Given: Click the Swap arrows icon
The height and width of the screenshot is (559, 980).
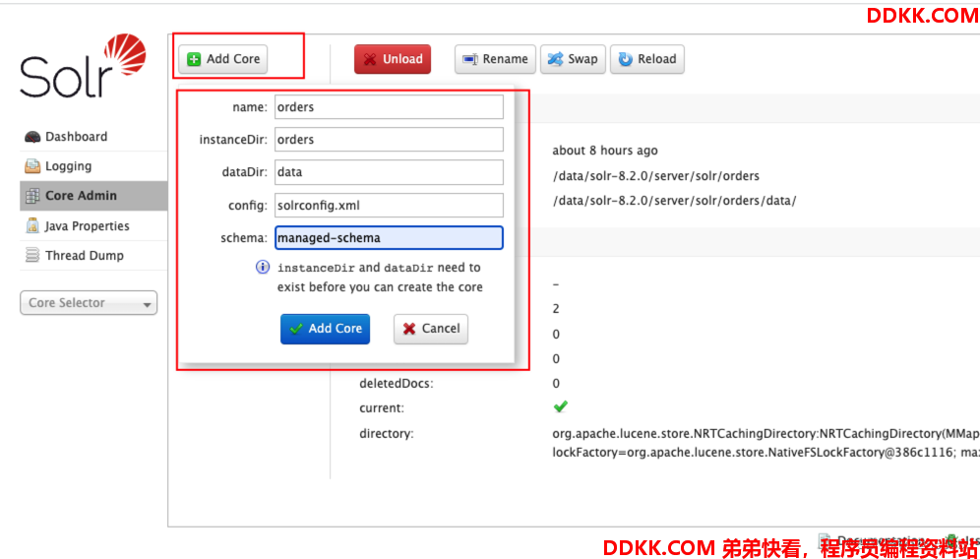Looking at the screenshot, I should point(555,59).
